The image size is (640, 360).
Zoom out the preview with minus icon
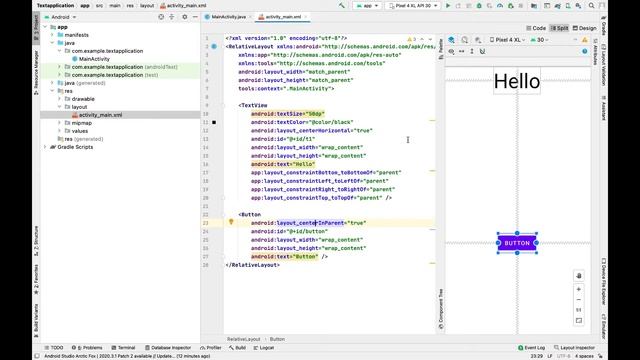(579, 300)
